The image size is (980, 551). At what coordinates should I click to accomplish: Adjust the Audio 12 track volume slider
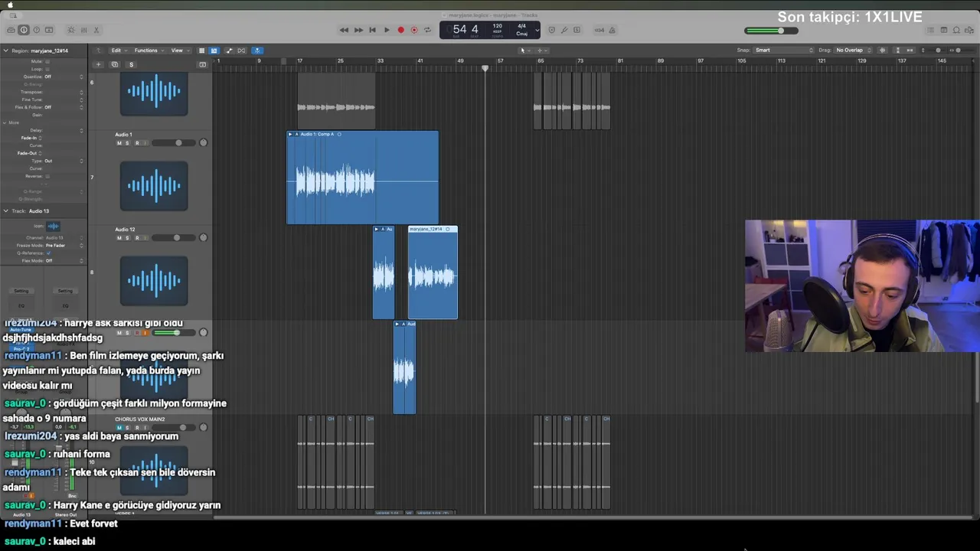pyautogui.click(x=174, y=237)
